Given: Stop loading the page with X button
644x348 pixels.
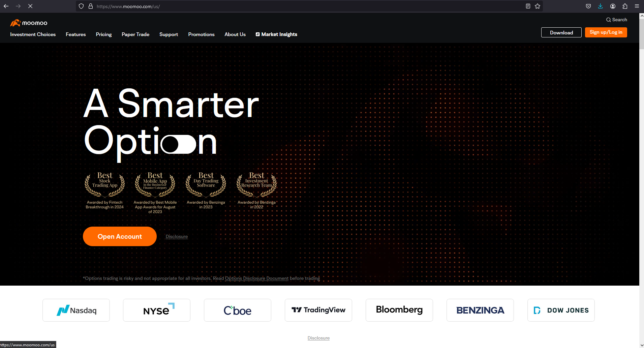Looking at the screenshot, I should click(x=30, y=6).
